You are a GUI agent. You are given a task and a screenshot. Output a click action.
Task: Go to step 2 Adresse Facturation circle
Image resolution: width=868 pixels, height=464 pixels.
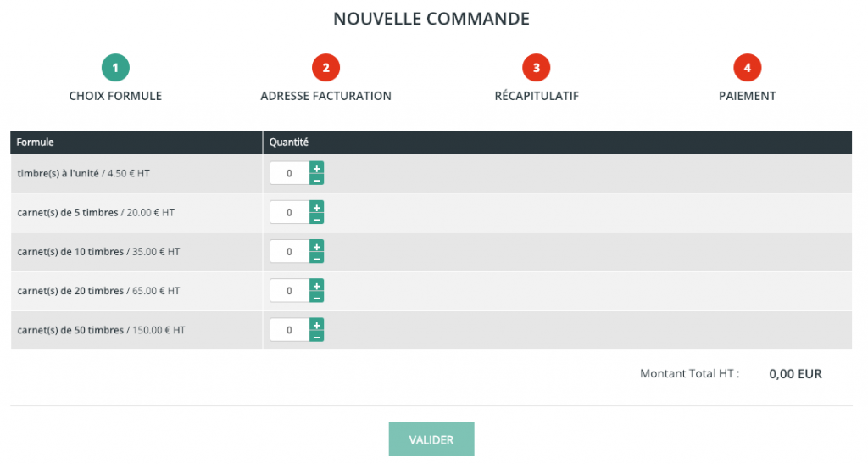[325, 67]
